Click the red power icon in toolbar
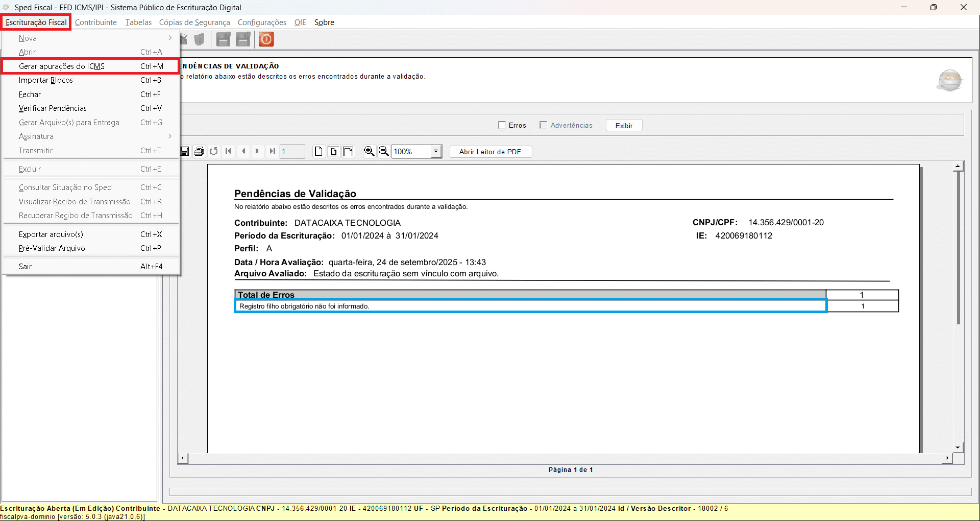 coord(266,39)
